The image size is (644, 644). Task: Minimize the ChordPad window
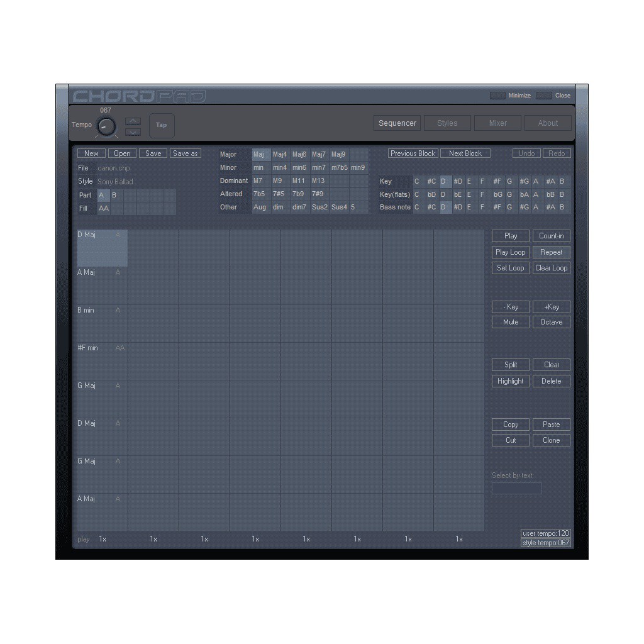[497, 96]
